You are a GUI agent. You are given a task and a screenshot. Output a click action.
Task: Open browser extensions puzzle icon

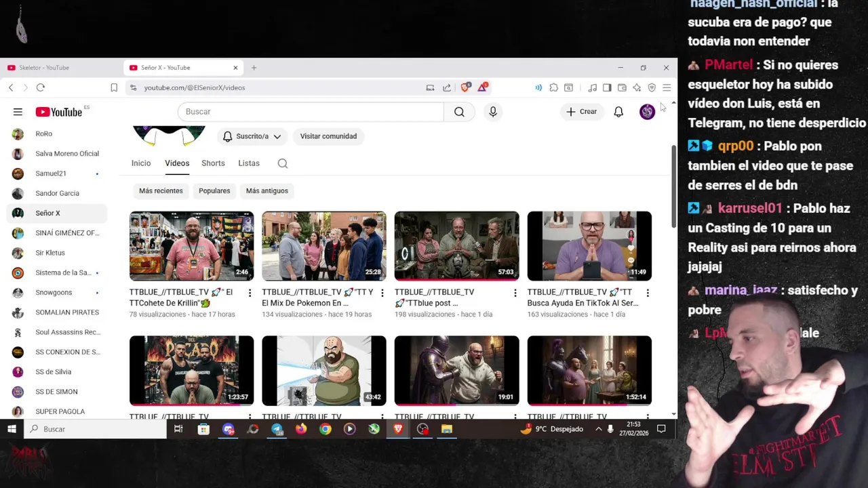[x=553, y=87]
